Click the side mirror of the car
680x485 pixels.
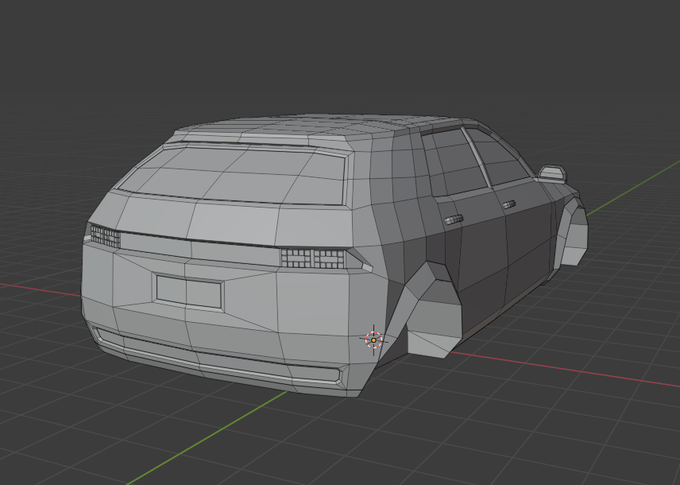(x=552, y=174)
